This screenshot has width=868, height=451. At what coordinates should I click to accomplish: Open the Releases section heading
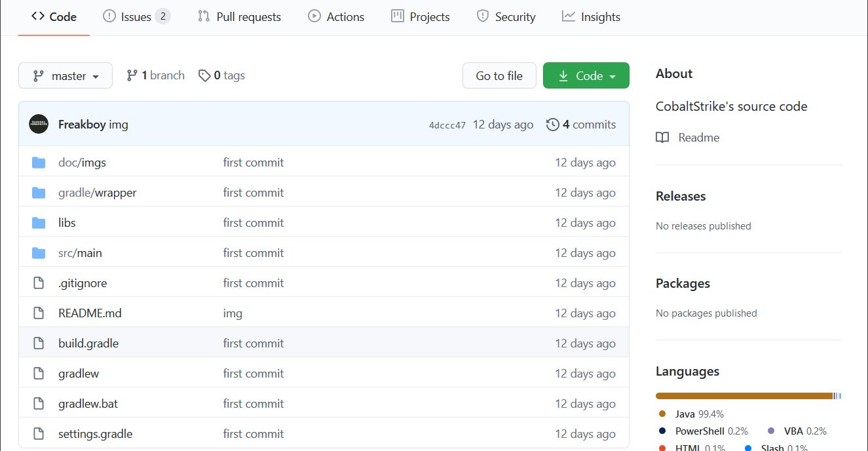[x=681, y=196]
